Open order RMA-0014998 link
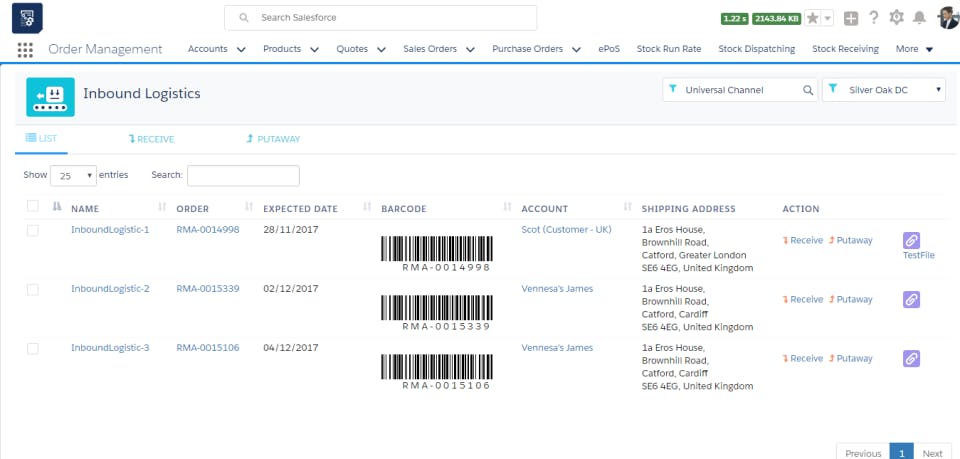The width and height of the screenshot is (960, 459). pyautogui.click(x=208, y=230)
